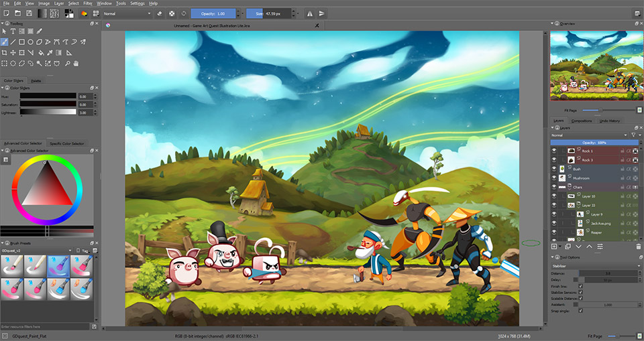Click the brush Opacity slider in toolbar
Image resolution: width=644 pixels, height=341 pixels.
tap(213, 13)
